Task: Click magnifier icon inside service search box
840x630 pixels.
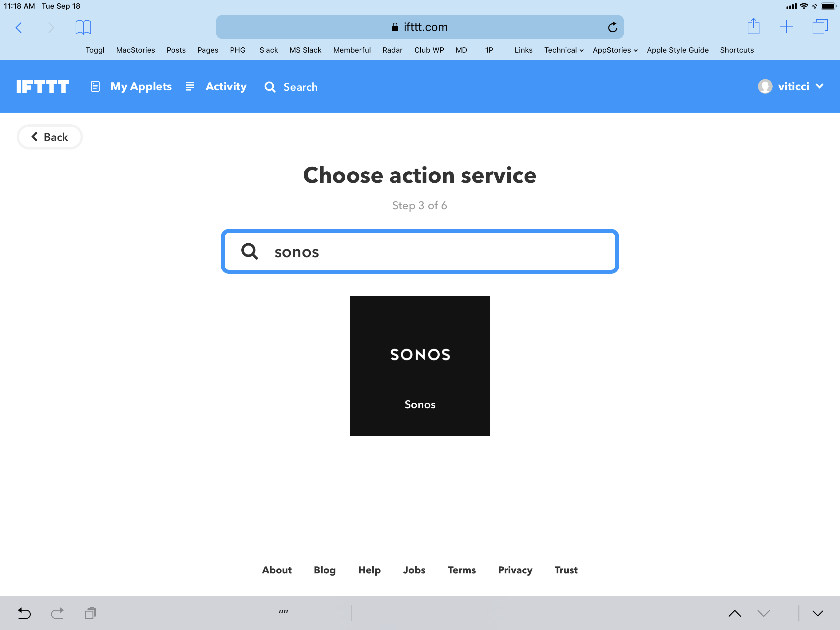Action: coord(249,251)
